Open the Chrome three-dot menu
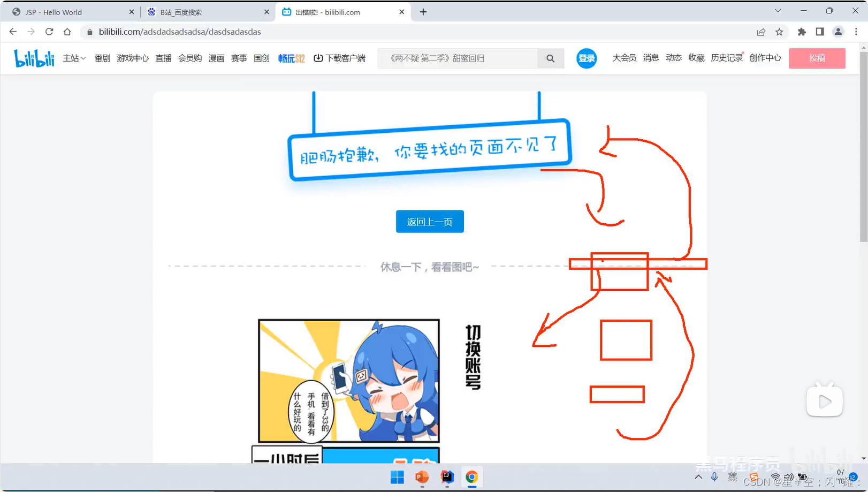Viewport: 868px width, 492px height. [x=856, y=32]
